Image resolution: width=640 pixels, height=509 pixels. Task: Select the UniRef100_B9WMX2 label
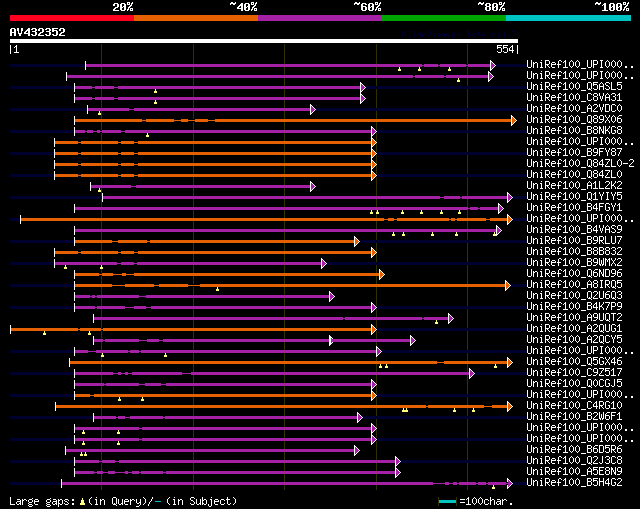pyautogui.click(x=574, y=263)
